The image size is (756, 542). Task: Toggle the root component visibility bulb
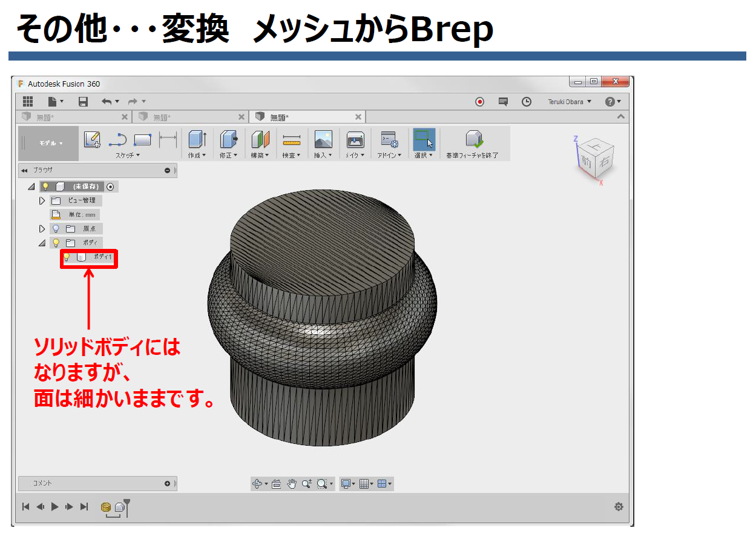(45, 187)
